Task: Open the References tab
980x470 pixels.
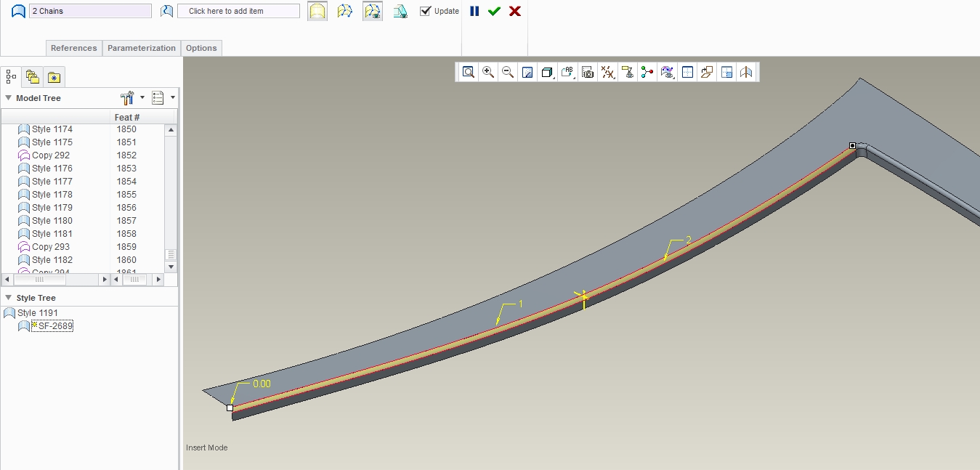Action: 73,48
